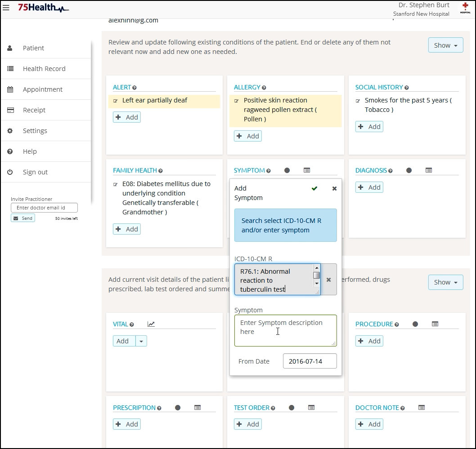
Task: Go to Health Record in sidebar
Action: [x=44, y=69]
